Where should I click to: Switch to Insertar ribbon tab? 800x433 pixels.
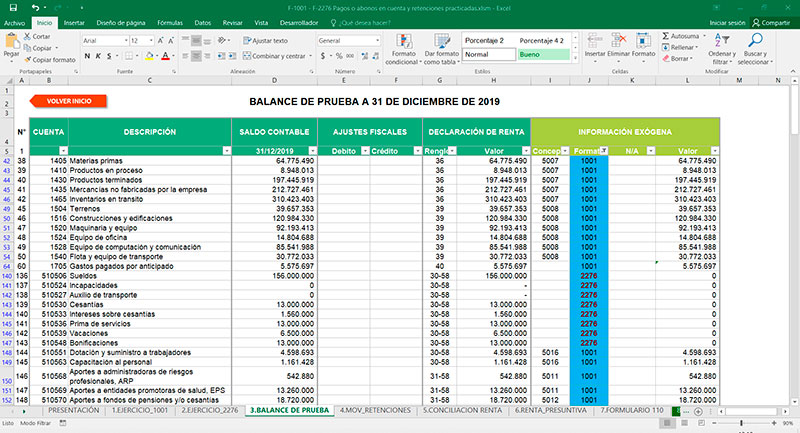pos(74,23)
